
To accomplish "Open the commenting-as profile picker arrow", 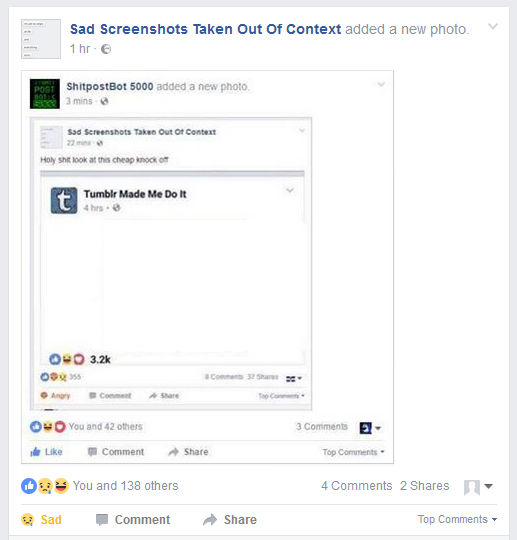I will 488,486.
